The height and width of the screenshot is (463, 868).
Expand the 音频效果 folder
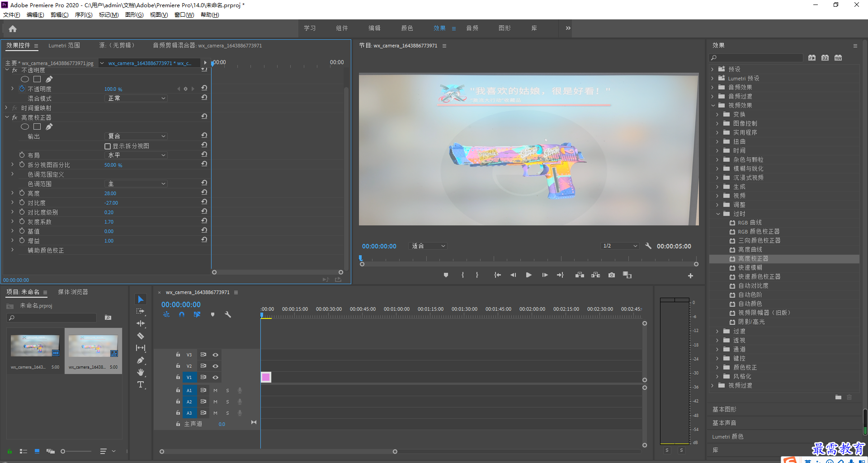[712, 87]
